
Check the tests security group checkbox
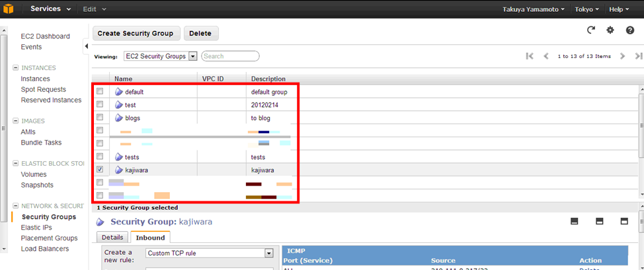100,156
